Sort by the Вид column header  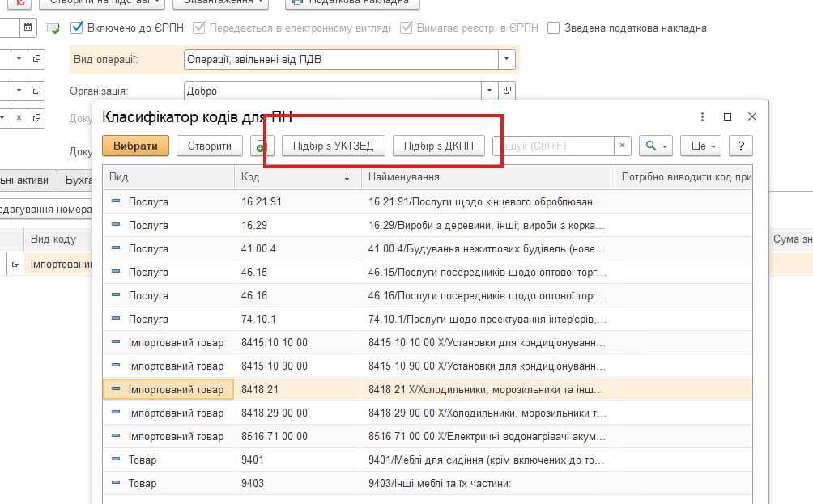pyautogui.click(x=168, y=177)
